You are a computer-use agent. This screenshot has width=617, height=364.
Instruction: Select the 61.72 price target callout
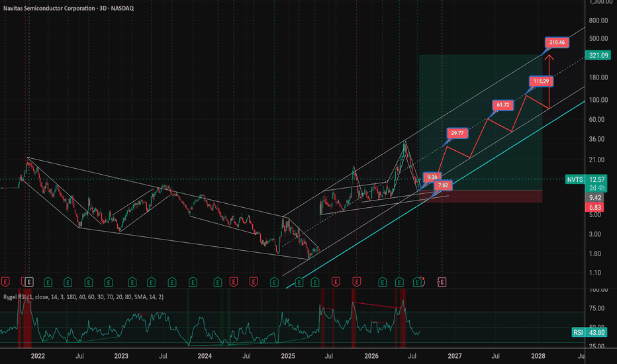(x=503, y=105)
